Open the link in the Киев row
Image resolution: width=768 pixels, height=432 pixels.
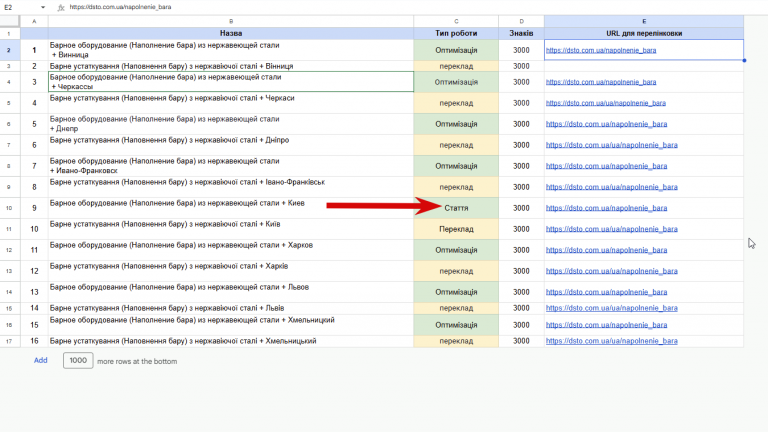tap(606, 208)
